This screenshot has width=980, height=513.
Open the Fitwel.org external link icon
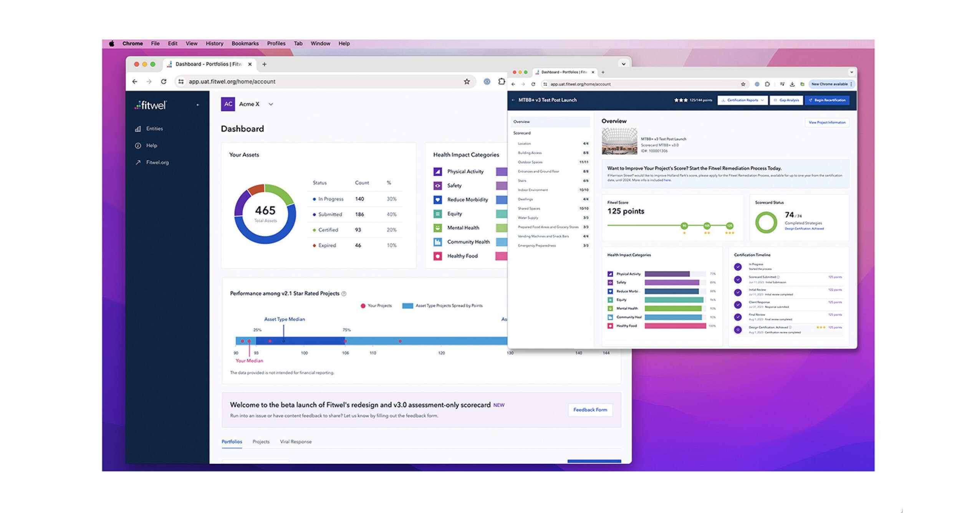137,162
